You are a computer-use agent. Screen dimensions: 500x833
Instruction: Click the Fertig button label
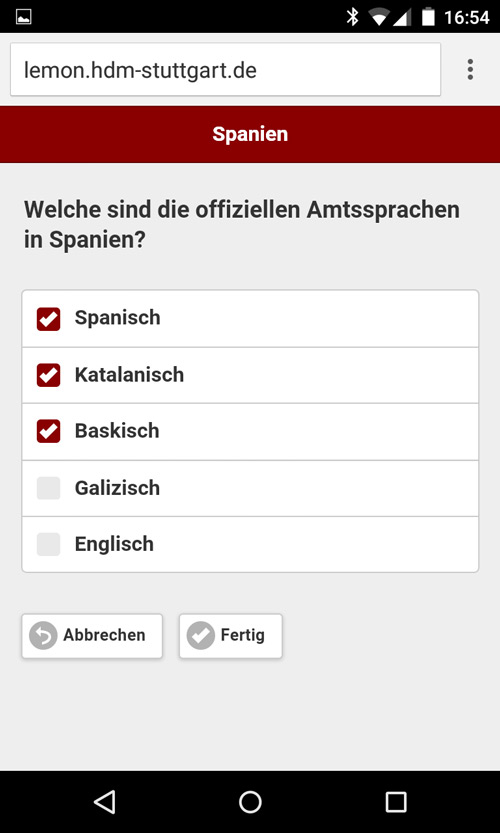click(x=243, y=635)
